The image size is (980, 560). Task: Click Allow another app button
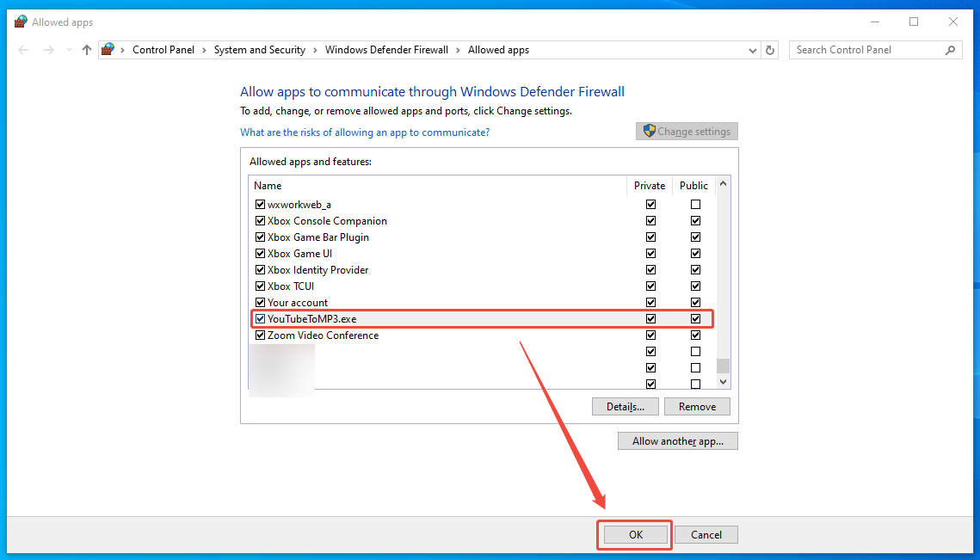click(x=677, y=441)
